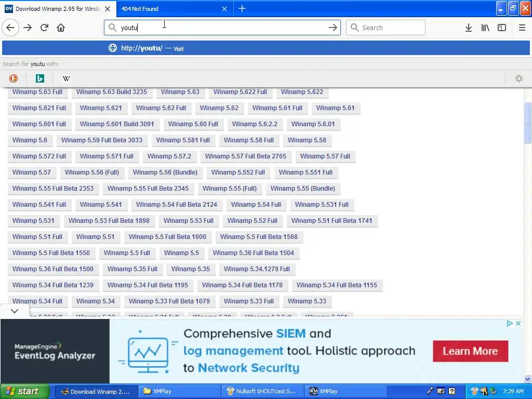532x399 pixels.
Task: Click the page scroll down arrow
Action: pyautogui.click(x=527, y=379)
